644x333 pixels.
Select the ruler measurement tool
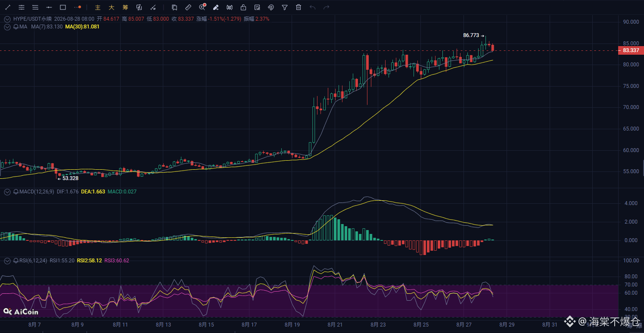pos(188,7)
